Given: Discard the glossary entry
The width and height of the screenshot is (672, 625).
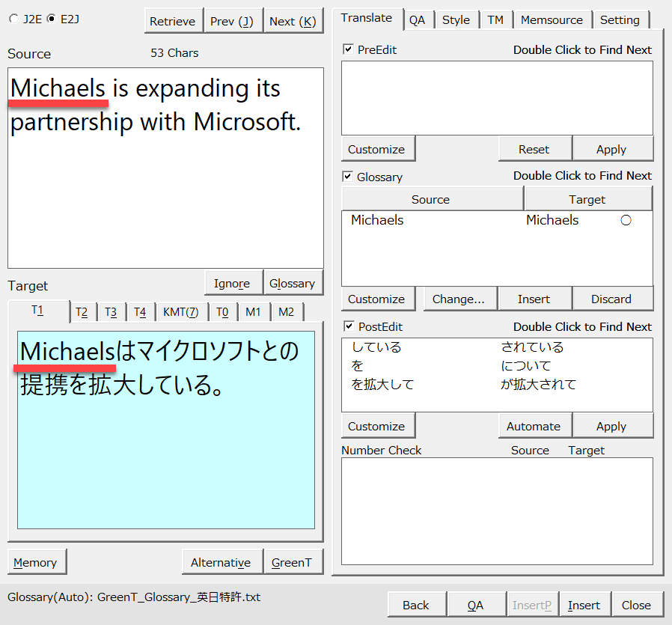Looking at the screenshot, I should 611,299.
